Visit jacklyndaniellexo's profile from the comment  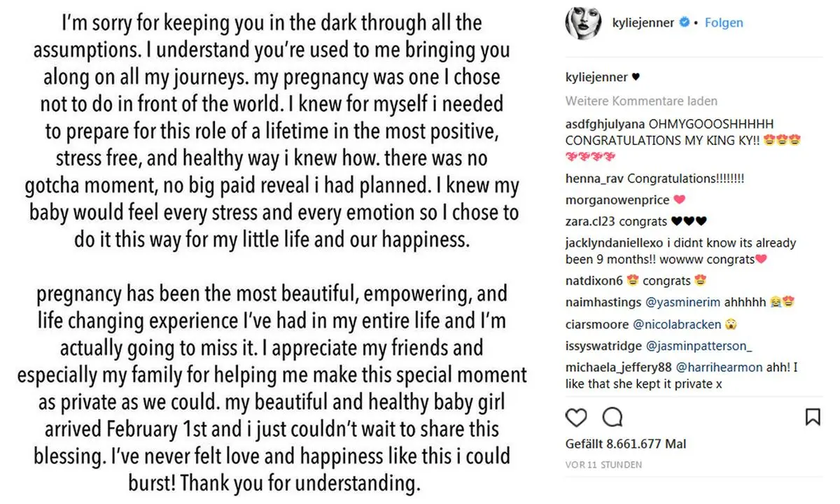point(615,242)
